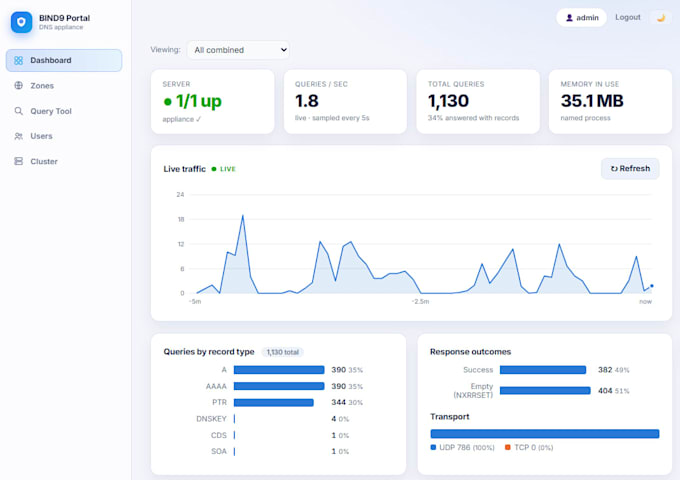Select the Total Queries stat card

pos(478,101)
